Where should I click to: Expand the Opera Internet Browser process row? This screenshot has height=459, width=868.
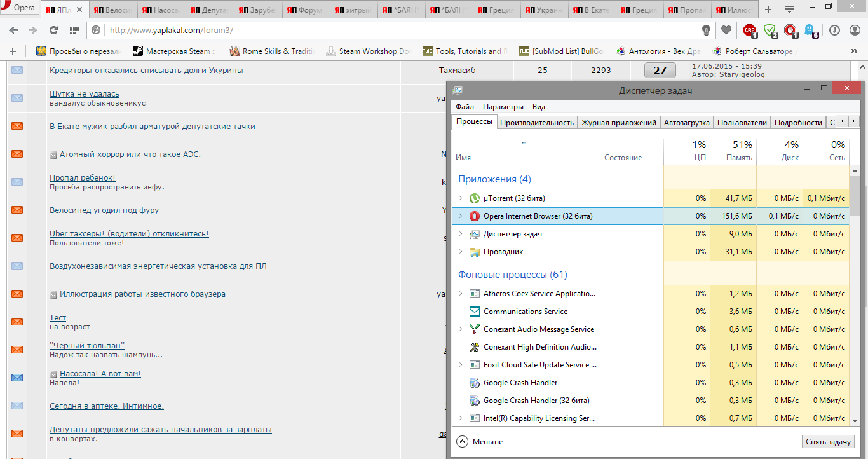coord(461,216)
